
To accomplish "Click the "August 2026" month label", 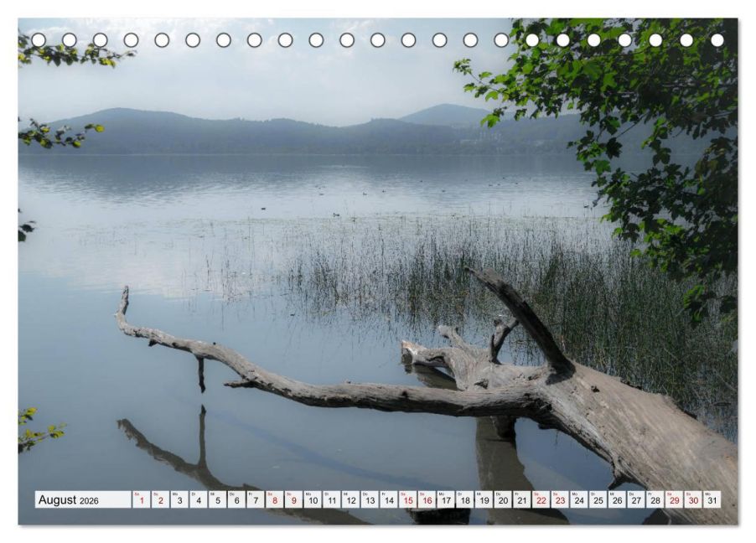I will (x=69, y=500).
